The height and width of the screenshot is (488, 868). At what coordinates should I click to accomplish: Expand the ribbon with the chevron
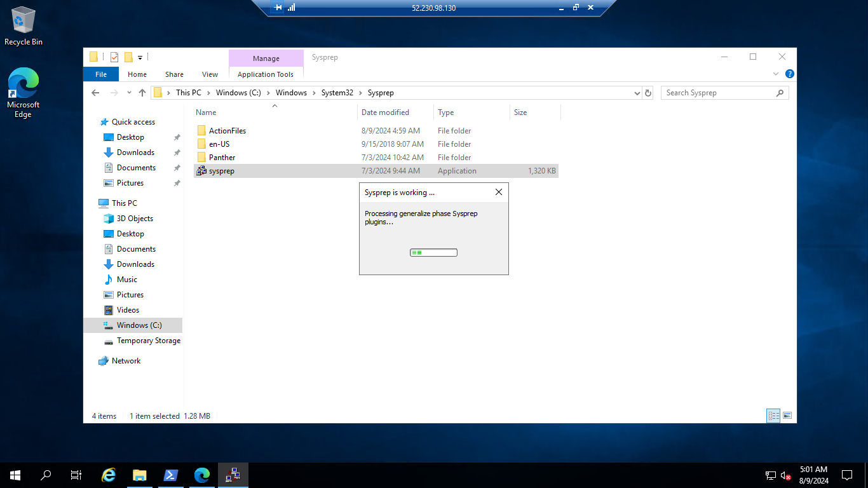point(776,74)
